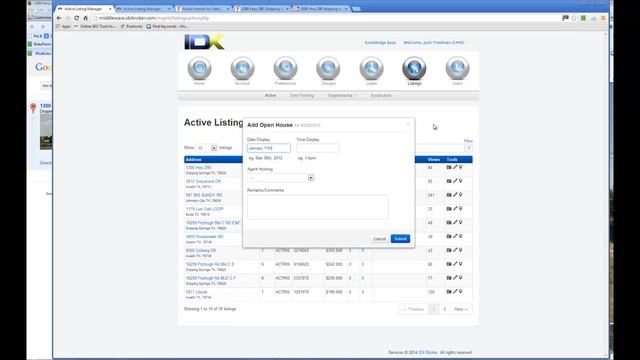Open the 9305 Colberg DR listing link

coord(201,250)
